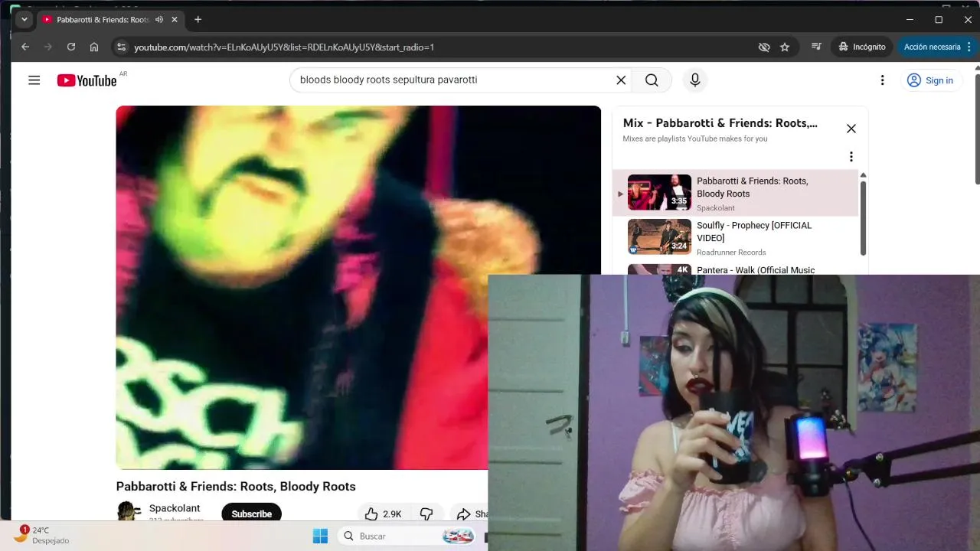This screenshot has width=980, height=551.
Task: Mute the tab via the speaker icon
Action: point(159,19)
